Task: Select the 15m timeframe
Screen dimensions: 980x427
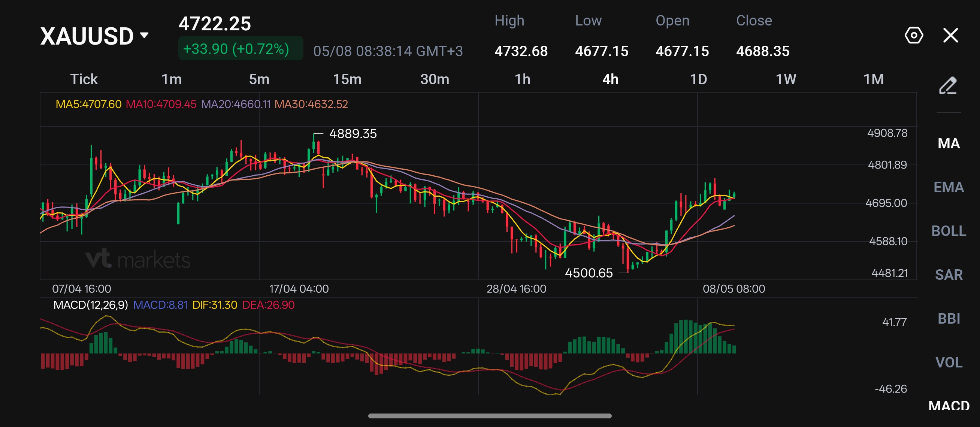Action: pyautogui.click(x=347, y=79)
